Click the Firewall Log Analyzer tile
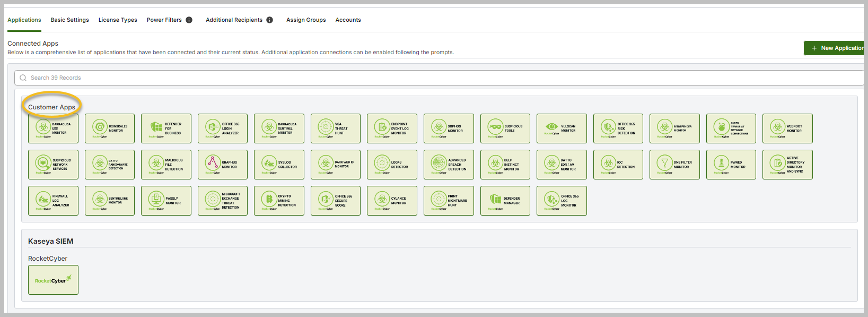Screen dimensions: 868x317 [x=53, y=201]
